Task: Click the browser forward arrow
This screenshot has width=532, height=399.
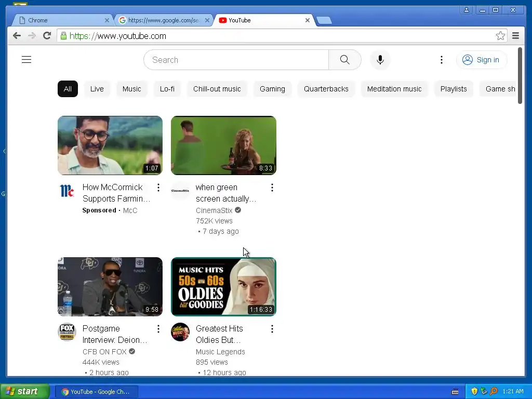Action: click(32, 36)
